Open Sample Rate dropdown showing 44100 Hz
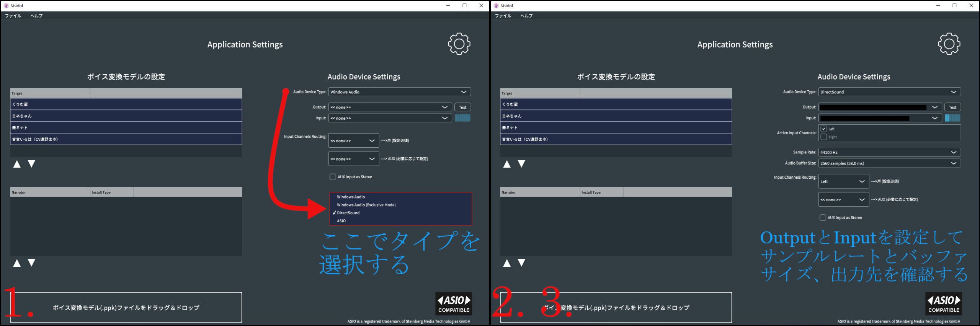 [890, 152]
